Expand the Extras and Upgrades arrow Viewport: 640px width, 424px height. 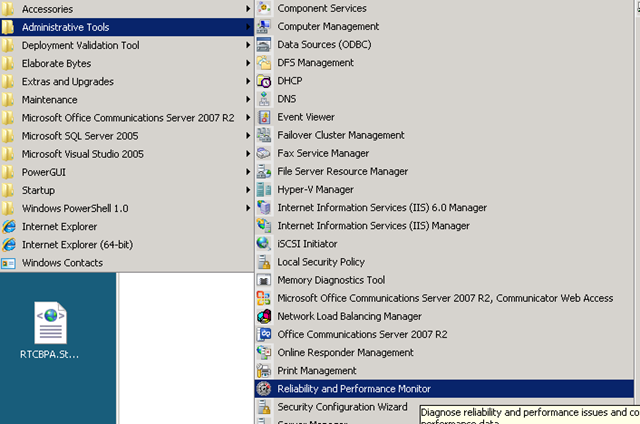pyautogui.click(x=248, y=81)
